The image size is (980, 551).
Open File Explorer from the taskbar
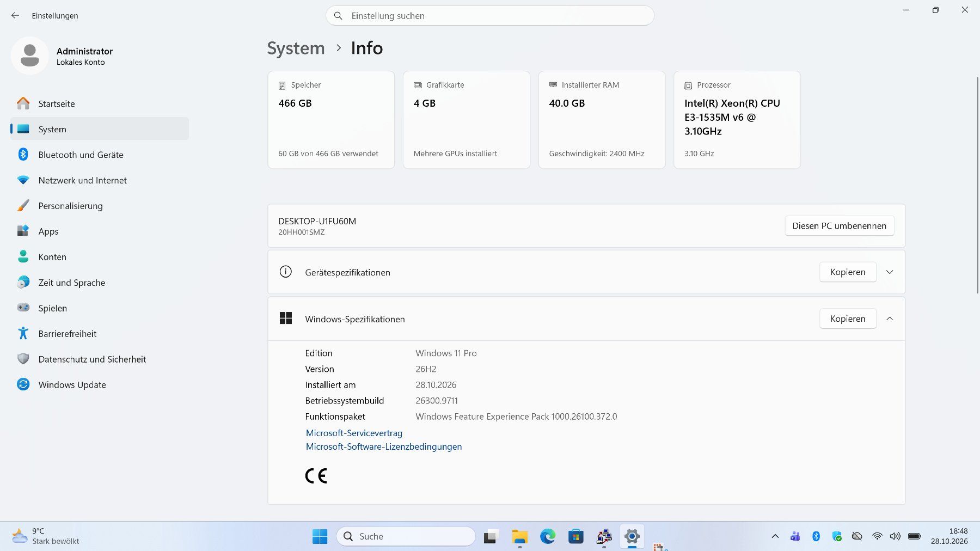pos(519,536)
